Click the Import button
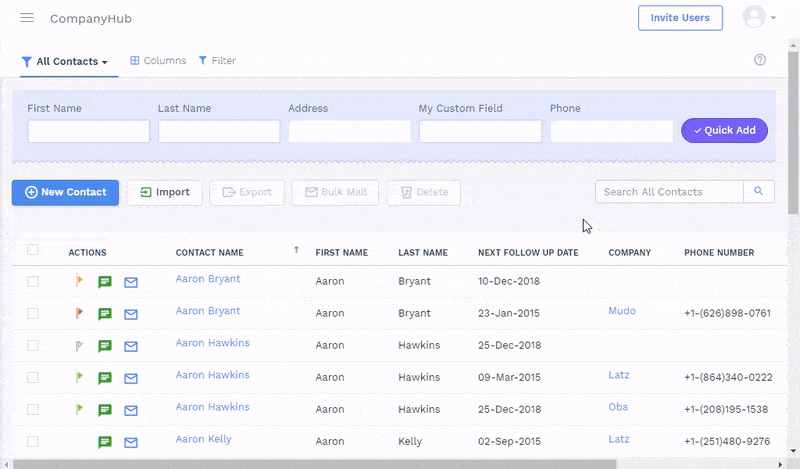This screenshot has height=469, width=800. (x=165, y=192)
